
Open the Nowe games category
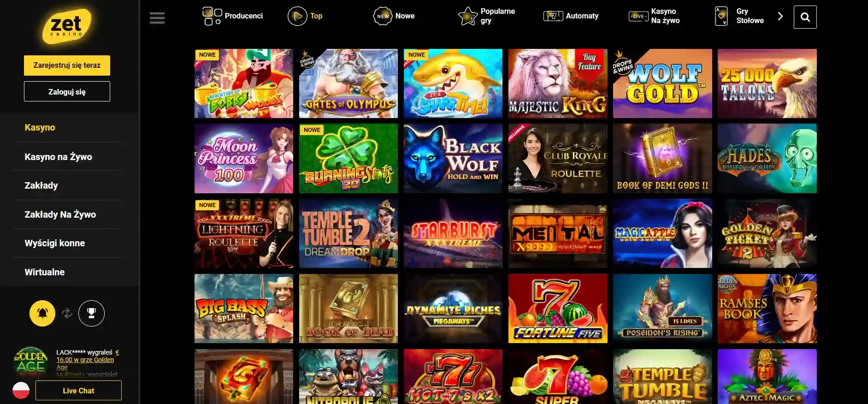tap(394, 16)
